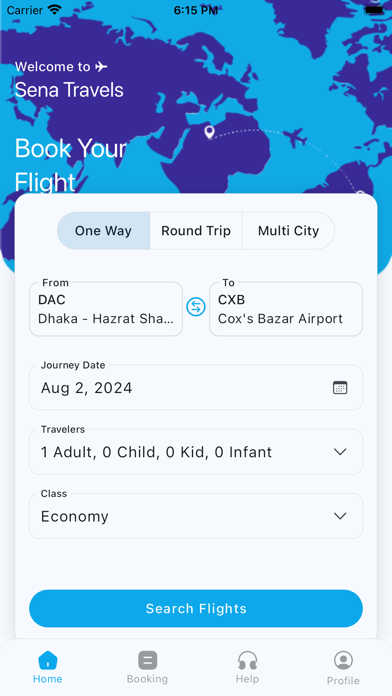392x696 pixels.
Task: Tap the airplane icon on the map
Action: (x=295, y=138)
